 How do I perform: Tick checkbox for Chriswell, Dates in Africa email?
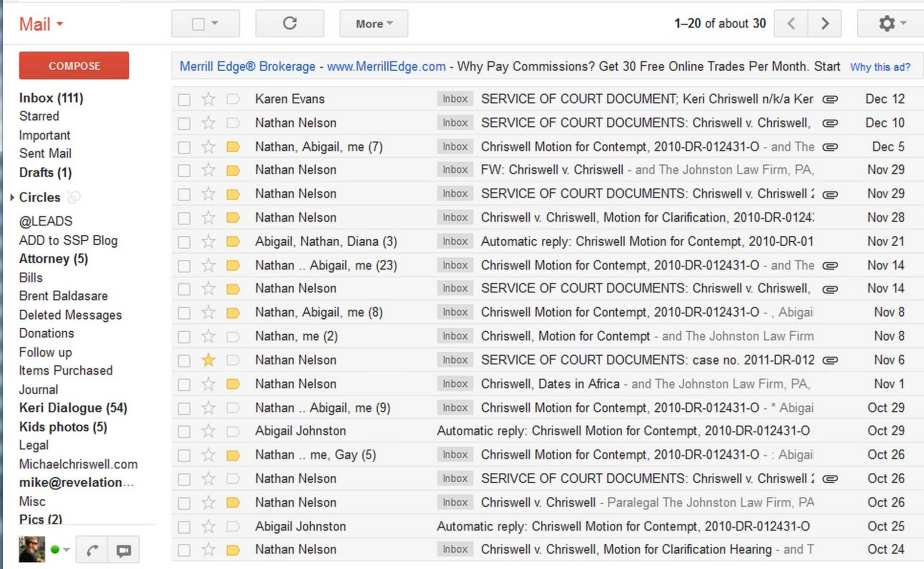click(x=184, y=385)
